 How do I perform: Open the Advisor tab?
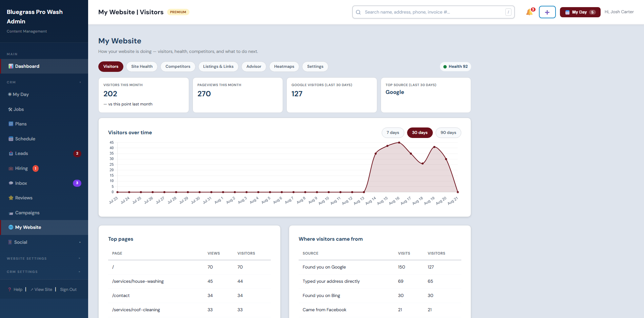[254, 67]
